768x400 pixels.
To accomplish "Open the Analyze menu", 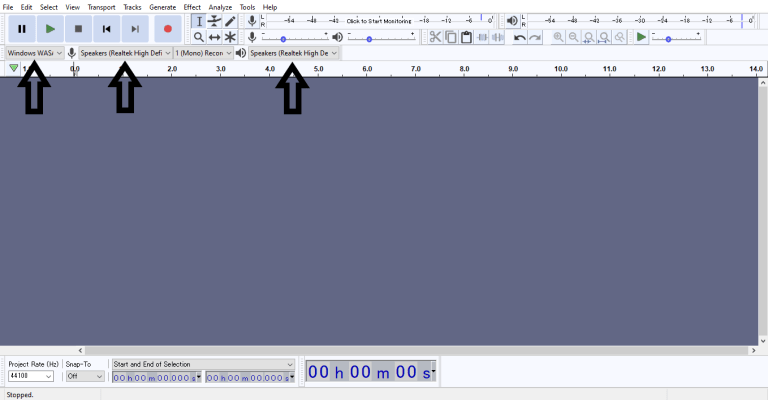I will pyautogui.click(x=220, y=7).
